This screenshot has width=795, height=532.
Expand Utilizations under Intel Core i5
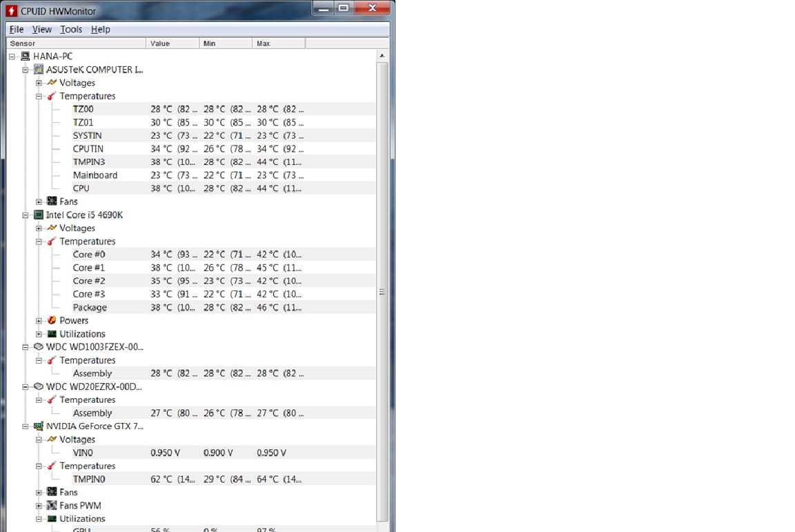[39, 334]
